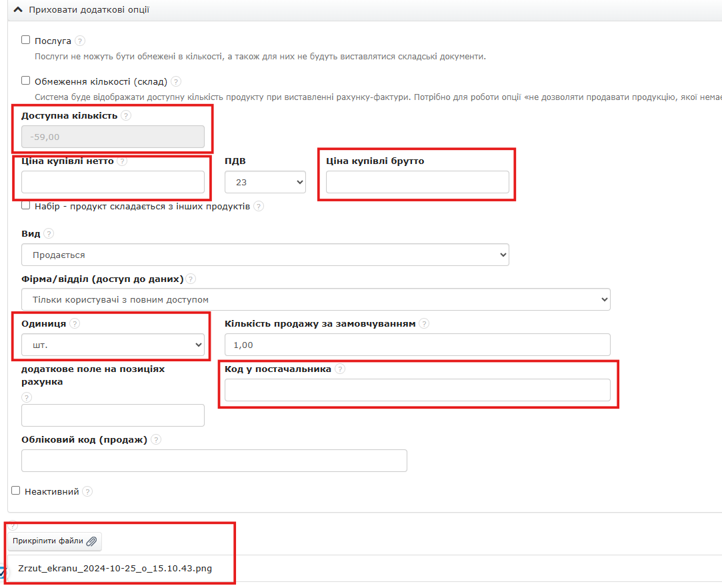Screen dimensions: 722x588
Task: Click help icon beside Кількість продажу за замовчуванням
Action: 425,323
